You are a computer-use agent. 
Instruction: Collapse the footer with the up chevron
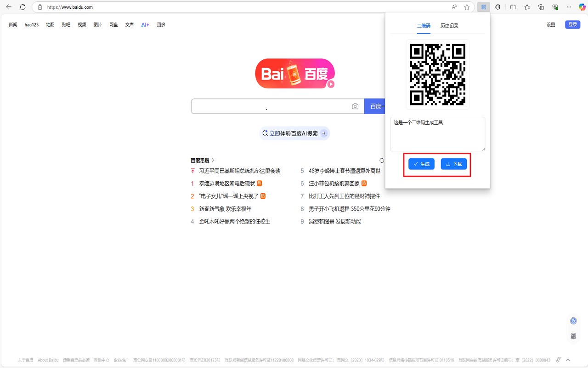(568, 360)
